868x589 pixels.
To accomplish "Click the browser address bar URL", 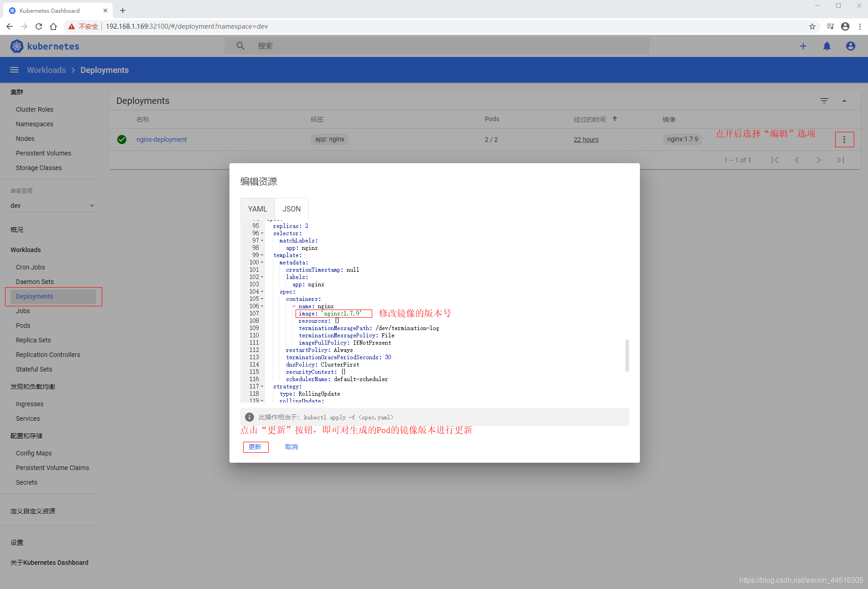I will [x=187, y=26].
